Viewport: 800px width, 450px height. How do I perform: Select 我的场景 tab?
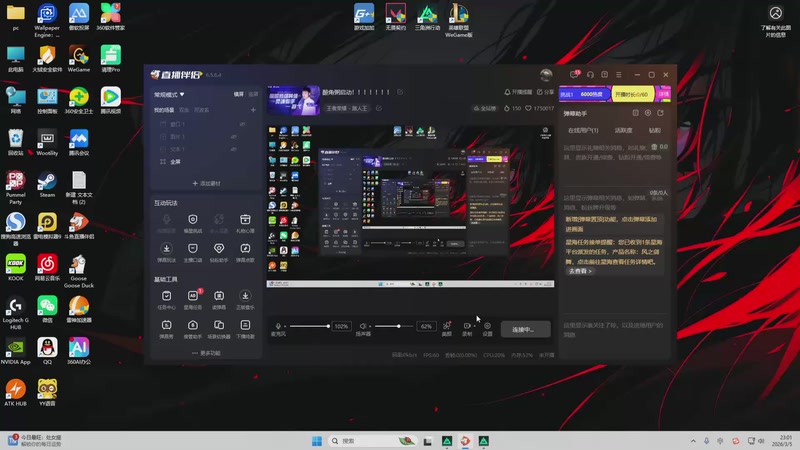pos(164,110)
